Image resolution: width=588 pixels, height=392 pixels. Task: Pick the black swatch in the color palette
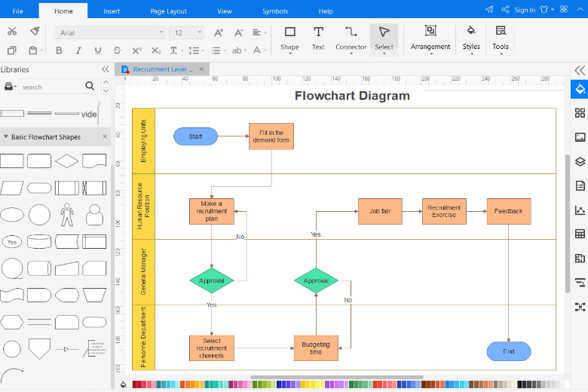[519, 384]
